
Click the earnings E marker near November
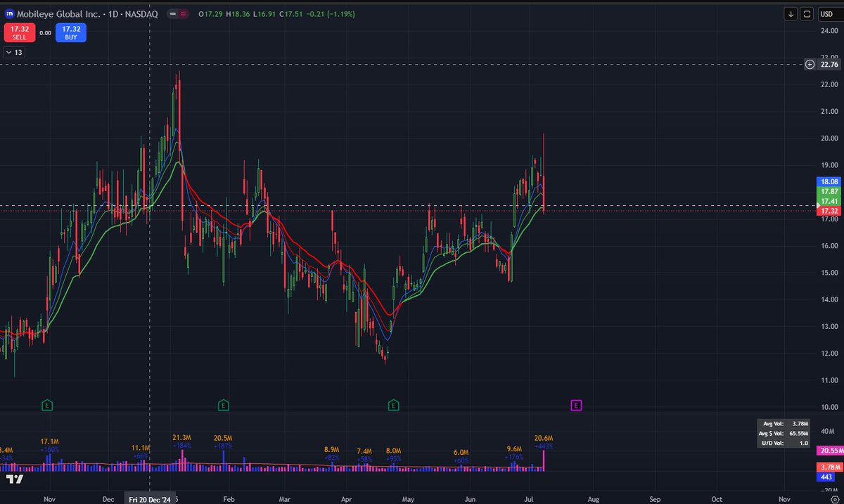pos(46,405)
